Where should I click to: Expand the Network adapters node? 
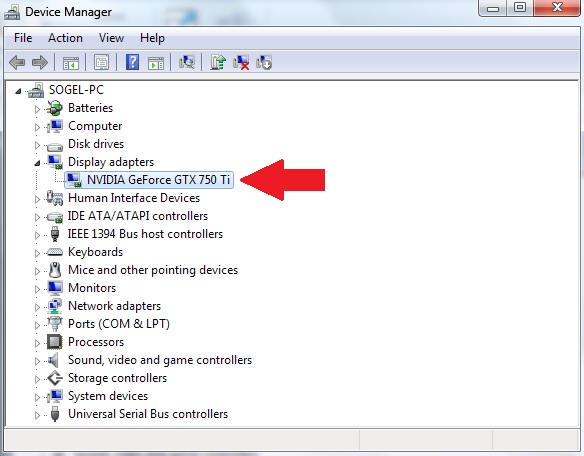pos(37,307)
